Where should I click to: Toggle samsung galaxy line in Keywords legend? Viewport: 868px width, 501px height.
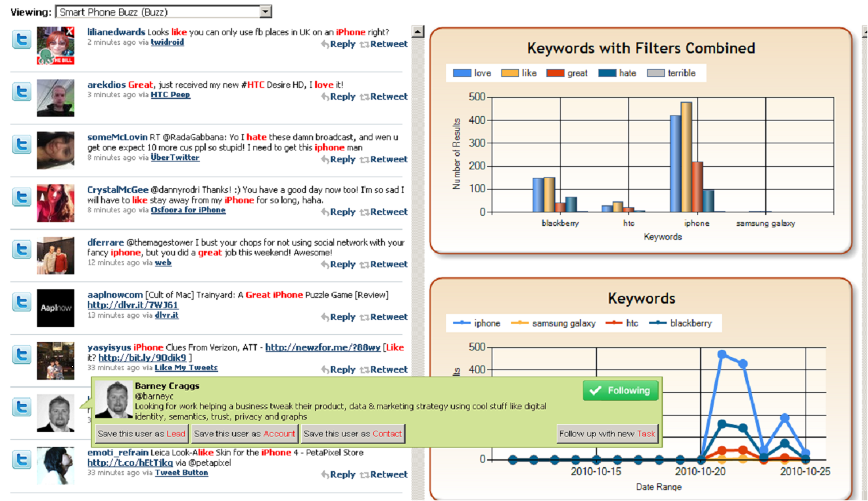[554, 323]
